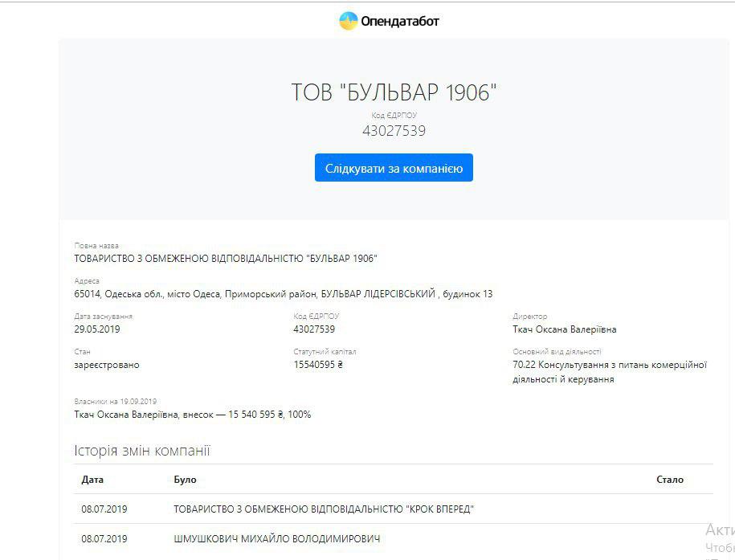Click the Власники на 19.09.2019 label
The image size is (735, 560).
pos(116,402)
